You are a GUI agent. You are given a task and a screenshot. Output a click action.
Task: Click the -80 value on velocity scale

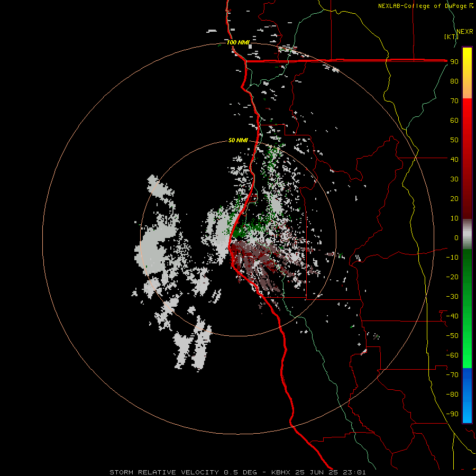[x=452, y=395]
